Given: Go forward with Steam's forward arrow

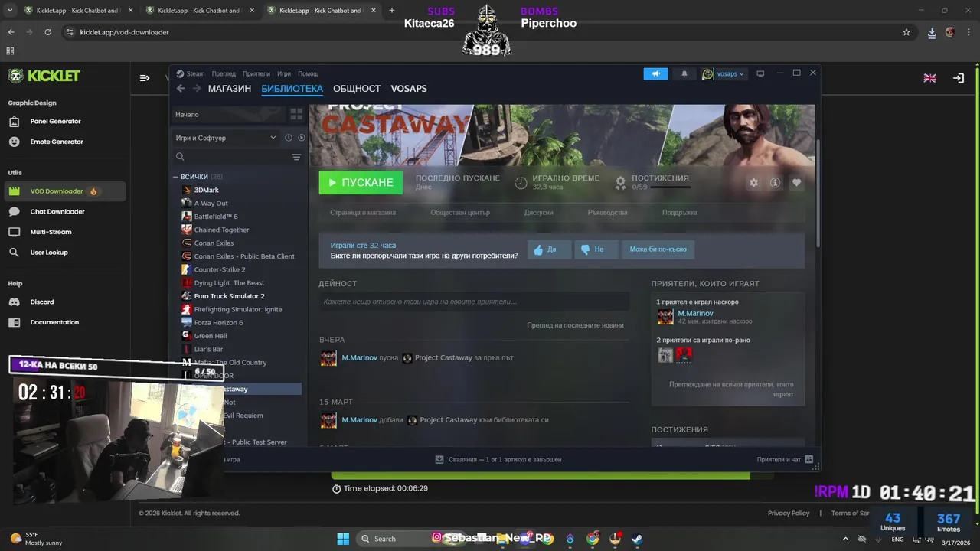Looking at the screenshot, I should click(x=197, y=89).
